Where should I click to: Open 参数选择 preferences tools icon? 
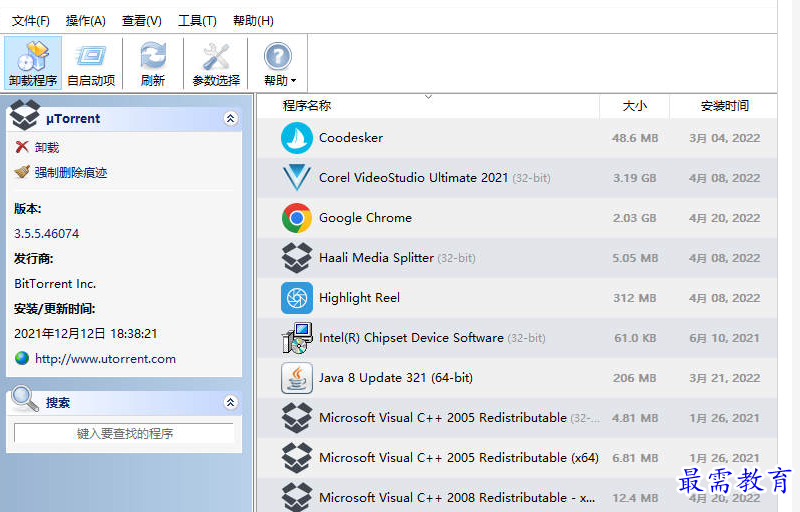point(216,56)
